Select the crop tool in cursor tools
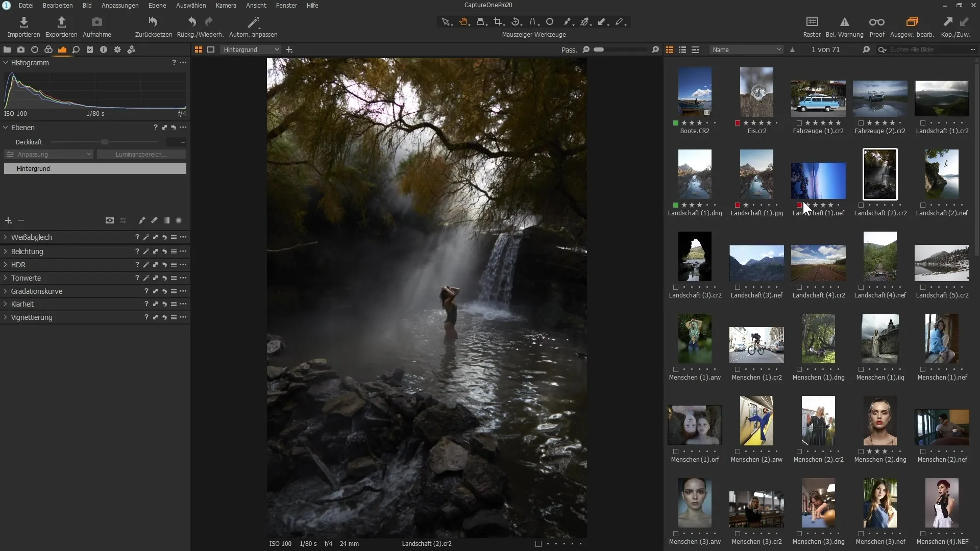Viewport: 980px width, 551px height. pyautogui.click(x=499, y=22)
